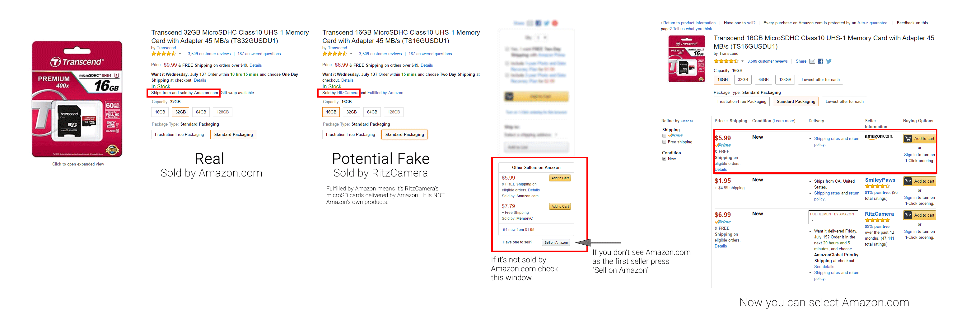Enable the Prime shipping filter checkbox
980x336 pixels.
pos(664,136)
